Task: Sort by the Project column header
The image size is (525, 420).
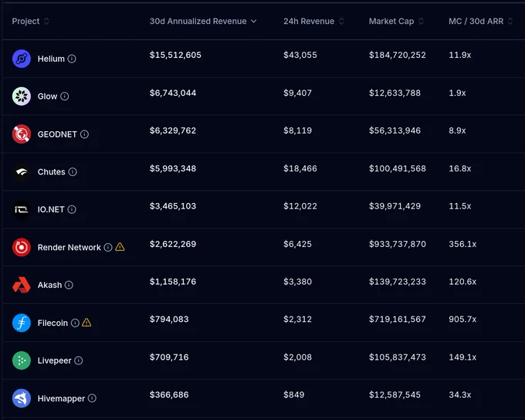Action: [x=30, y=21]
